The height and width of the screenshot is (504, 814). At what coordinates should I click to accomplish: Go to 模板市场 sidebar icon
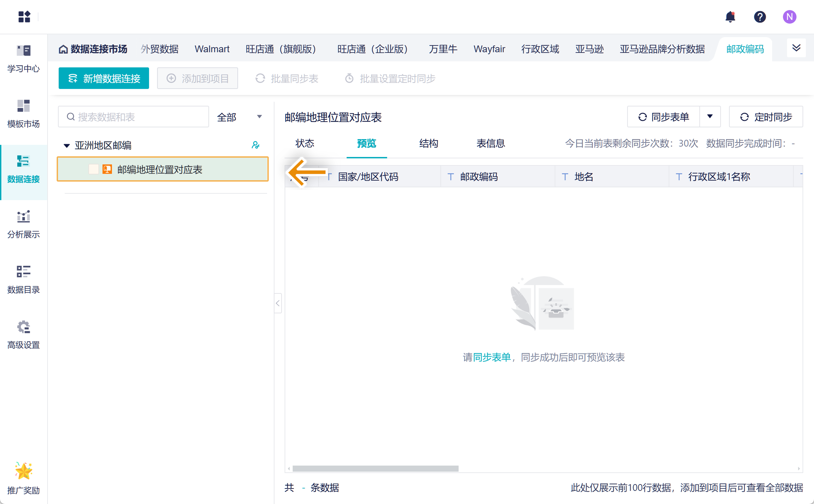click(23, 114)
